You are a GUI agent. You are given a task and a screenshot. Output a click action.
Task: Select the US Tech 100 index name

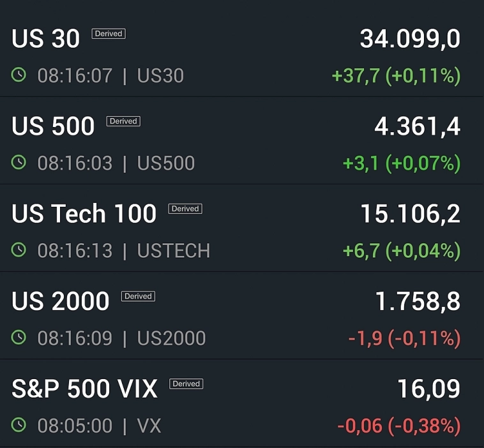[84, 214]
